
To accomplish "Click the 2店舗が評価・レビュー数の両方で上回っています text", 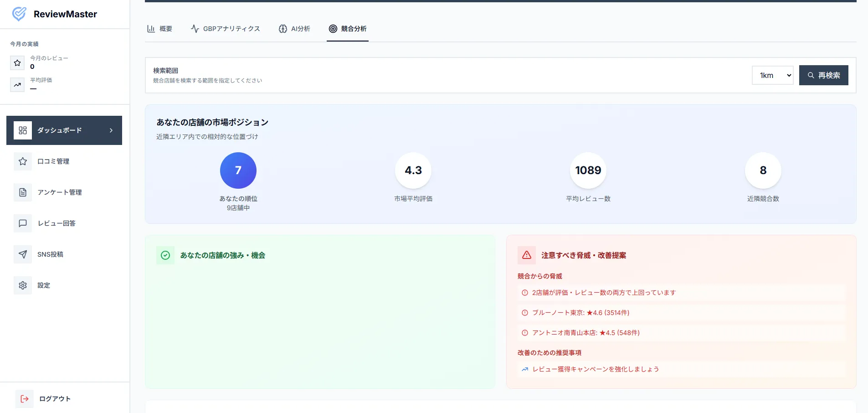I will (604, 293).
